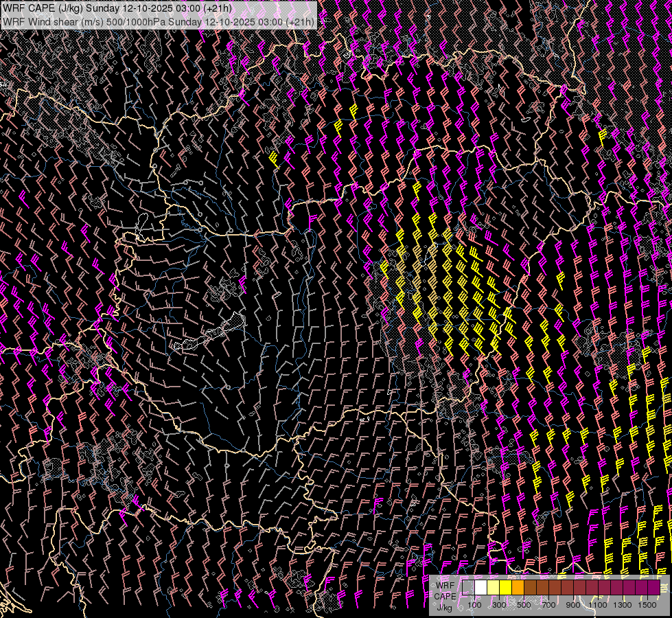Click the 900 label under the color bar
Image resolution: width=672 pixels, height=618 pixels.
(x=572, y=605)
